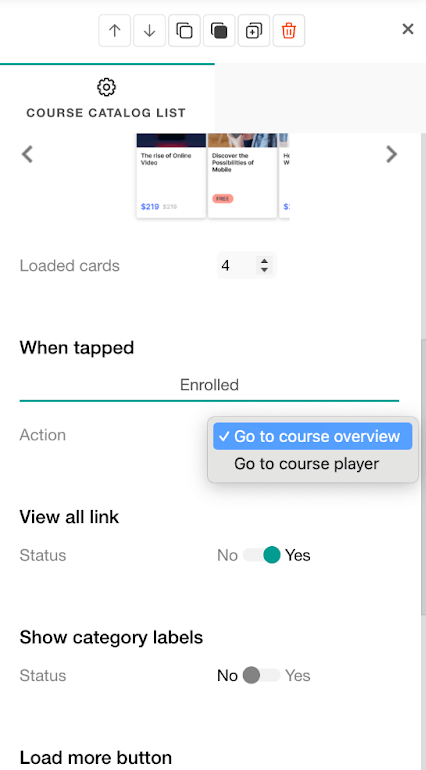Select the rise of Online Video card thumbnail

(x=171, y=175)
